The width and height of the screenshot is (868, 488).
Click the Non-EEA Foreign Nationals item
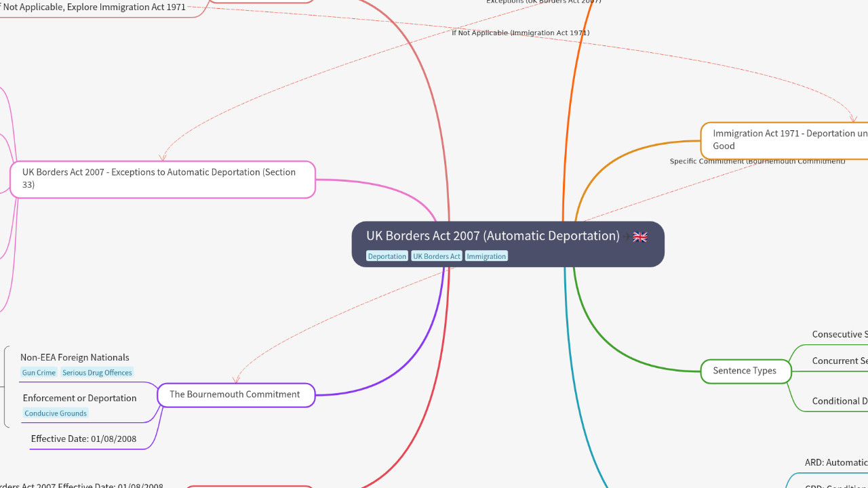point(75,357)
